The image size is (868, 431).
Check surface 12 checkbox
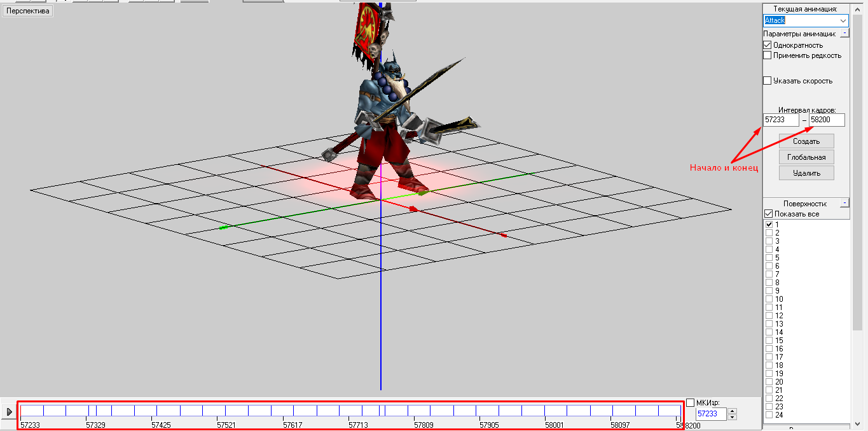(x=769, y=316)
